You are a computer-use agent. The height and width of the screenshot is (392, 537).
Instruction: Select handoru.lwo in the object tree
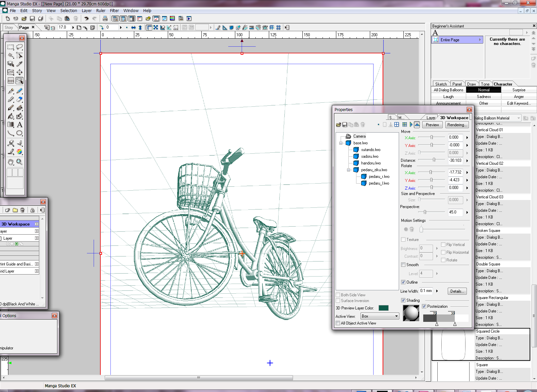point(371,163)
